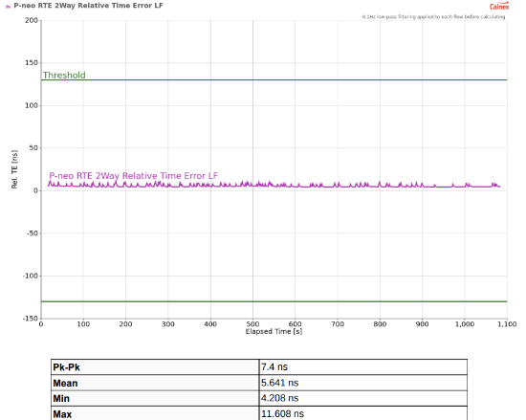
Task: Click the purple 'P-neo RTE 2Way Relative Time Error LF' series label
Action: point(133,176)
